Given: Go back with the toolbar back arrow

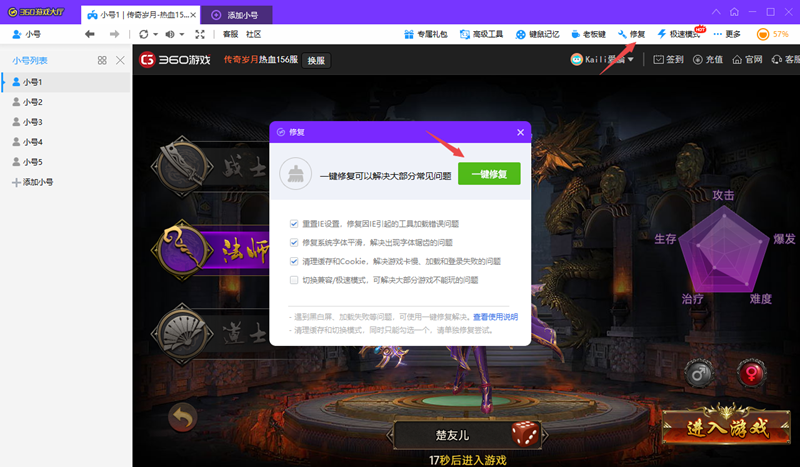Looking at the screenshot, I should coord(90,34).
